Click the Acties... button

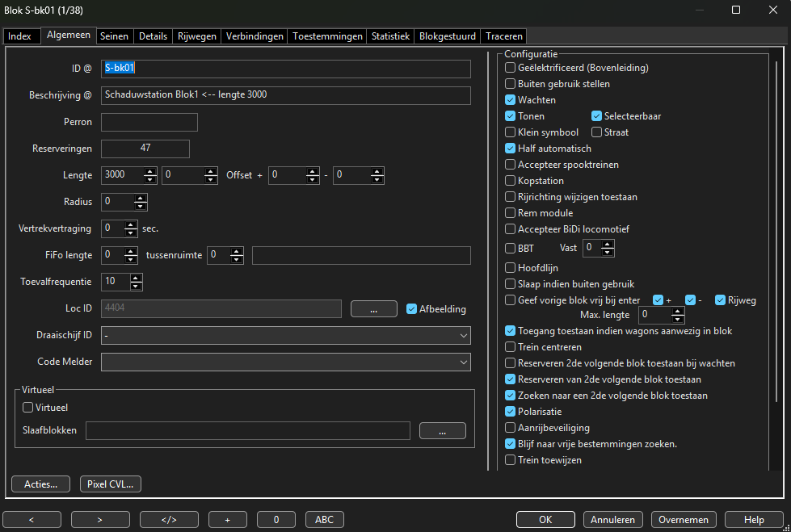tap(40, 484)
